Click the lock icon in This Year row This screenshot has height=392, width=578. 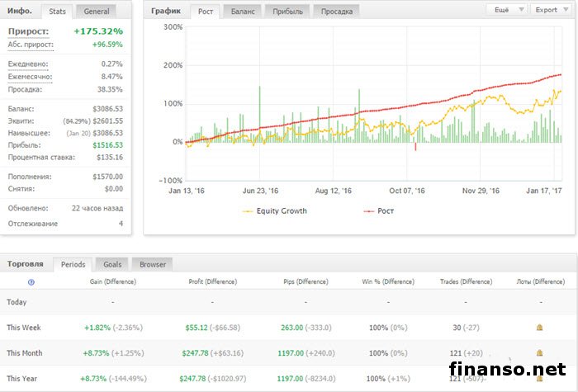539,378
